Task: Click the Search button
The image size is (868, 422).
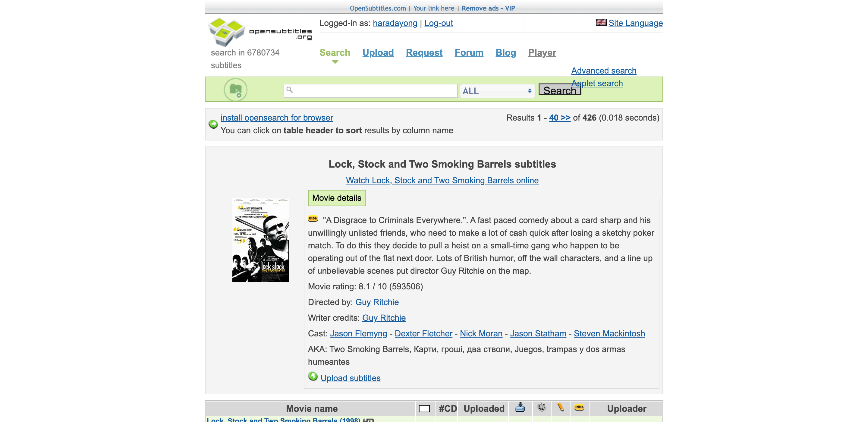Action: (559, 90)
